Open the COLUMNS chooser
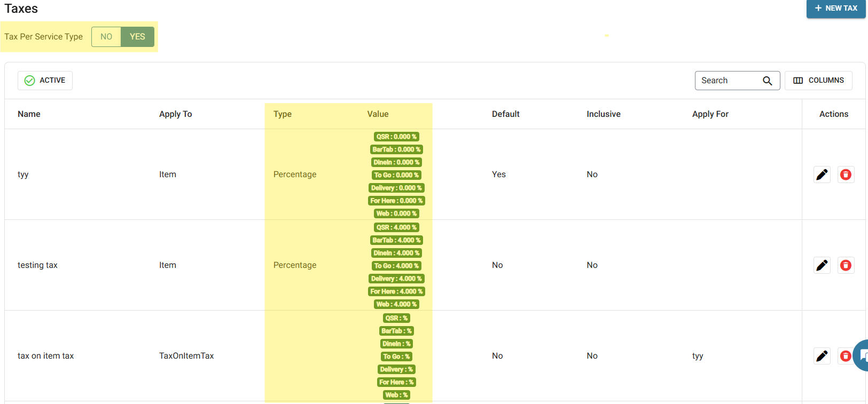Screen dimensions: 868x404 click(818, 81)
